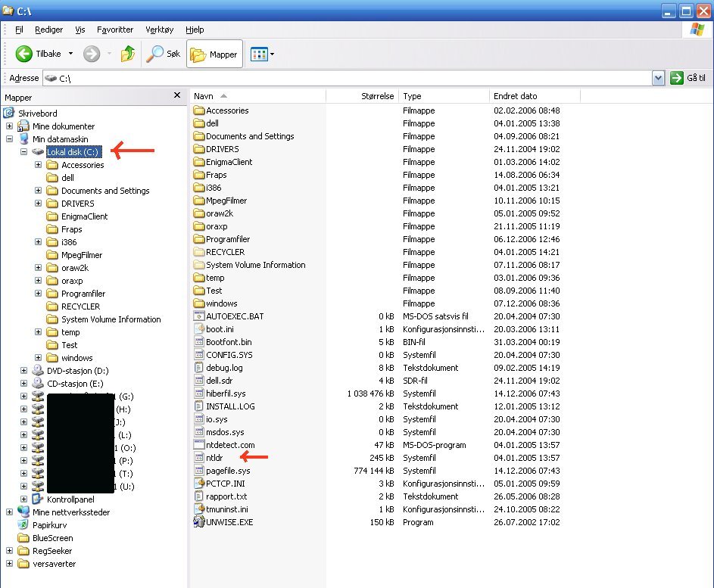Select the BlueScreen folder in tree
This screenshot has height=588, width=714.
click(52, 538)
